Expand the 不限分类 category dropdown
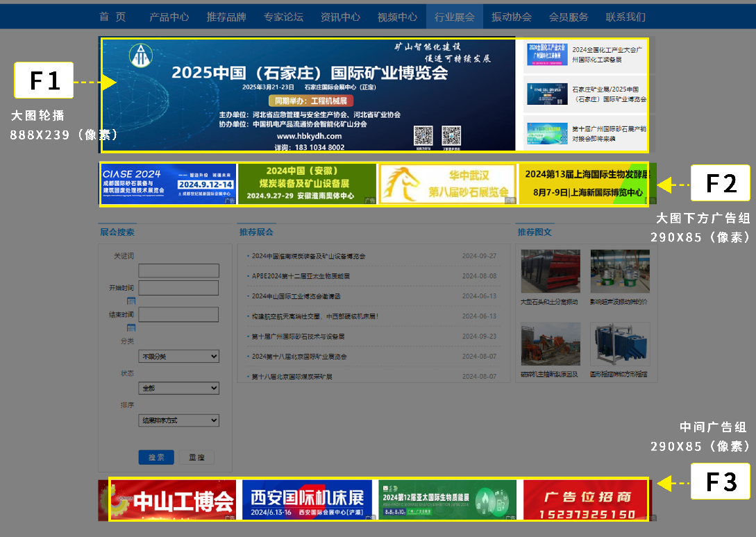The width and height of the screenshot is (756, 537). 178,357
